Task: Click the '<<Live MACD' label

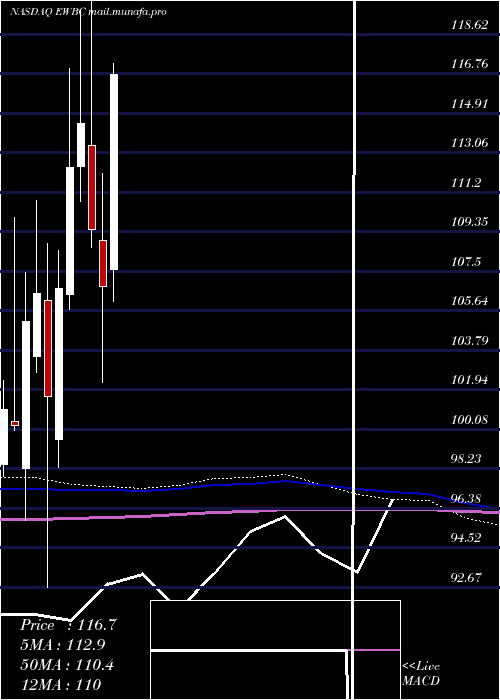Action: [x=421, y=674]
